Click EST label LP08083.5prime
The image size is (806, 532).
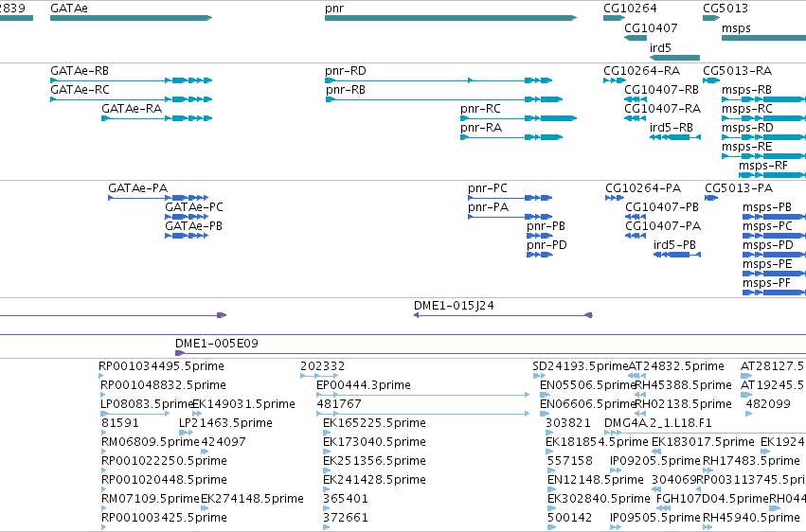147,404
